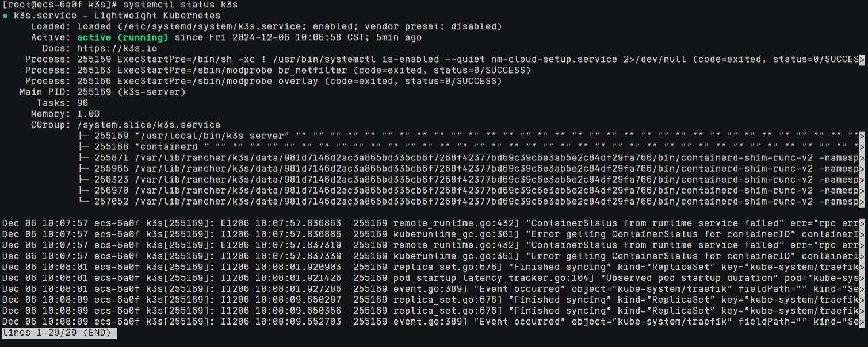Click the truncation arrow on the pod_startup_latency_tracker log line
868x347 pixels.
862,278
